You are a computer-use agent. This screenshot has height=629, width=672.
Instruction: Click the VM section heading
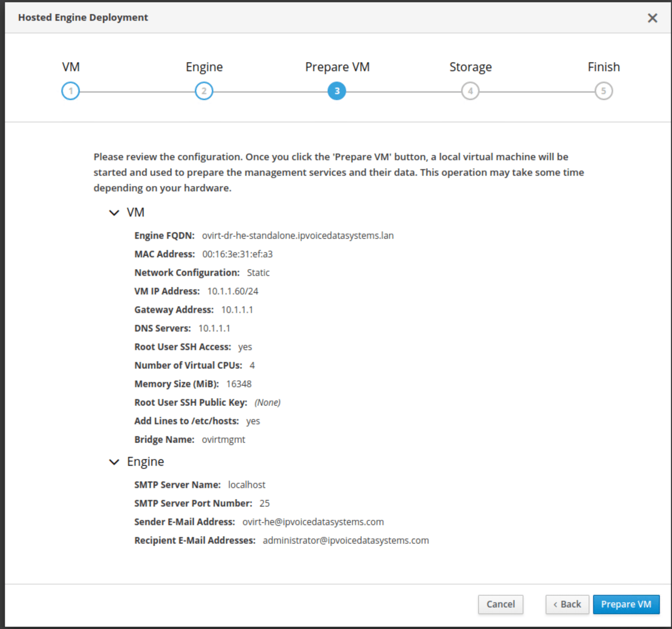(x=135, y=213)
